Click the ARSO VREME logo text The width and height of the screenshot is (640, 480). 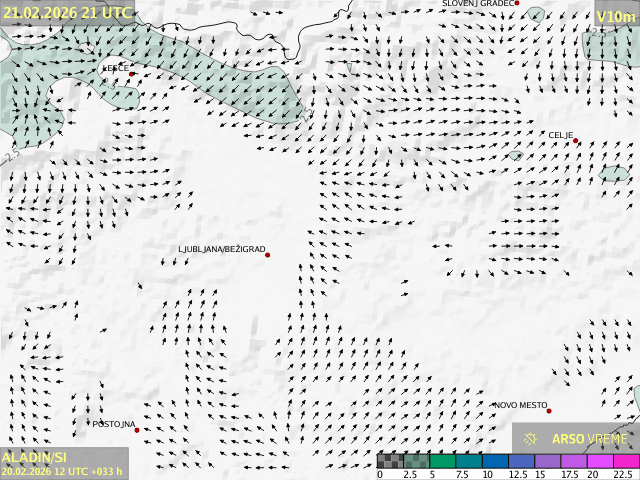tap(590, 439)
